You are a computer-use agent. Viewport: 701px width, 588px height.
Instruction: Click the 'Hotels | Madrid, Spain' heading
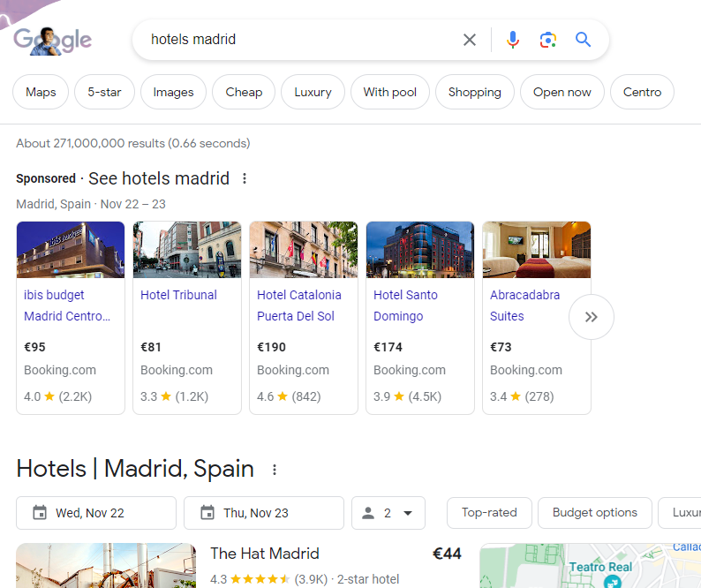pyautogui.click(x=135, y=469)
